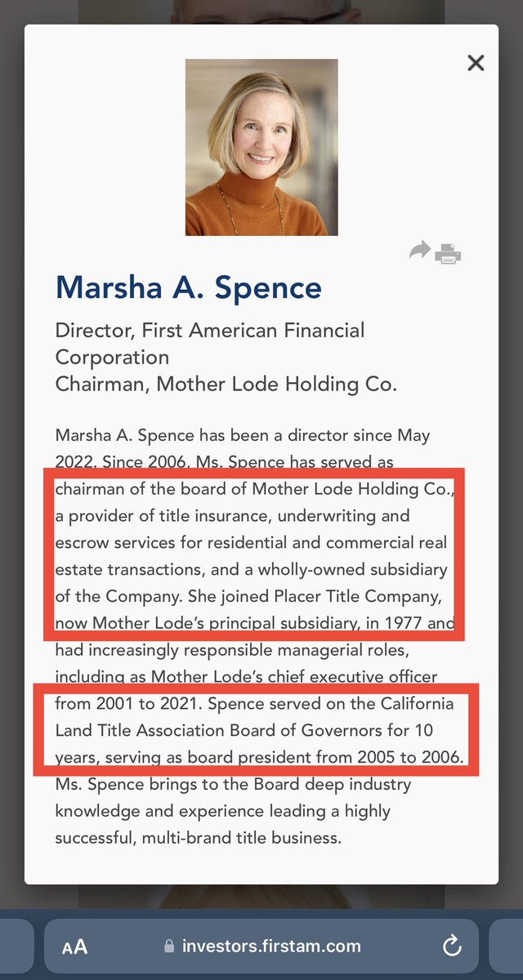Tap the investors.firstam.com address field
Screen dimensions: 523x980
point(271,947)
